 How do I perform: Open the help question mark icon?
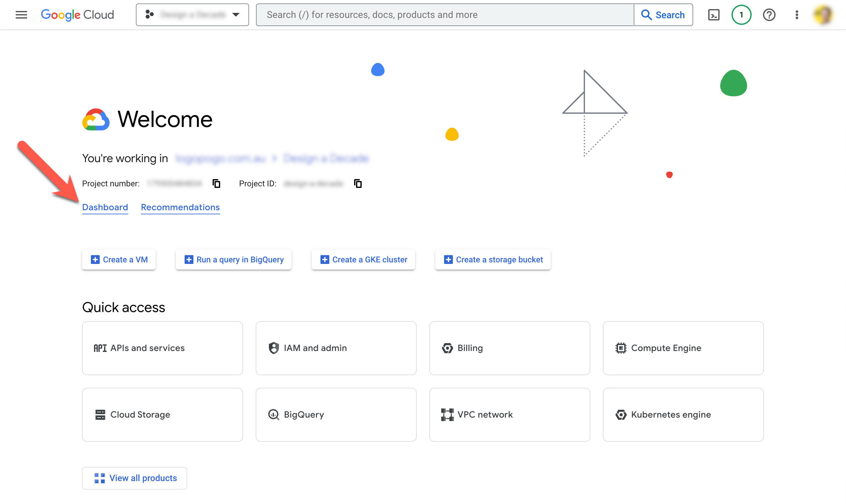coord(769,14)
